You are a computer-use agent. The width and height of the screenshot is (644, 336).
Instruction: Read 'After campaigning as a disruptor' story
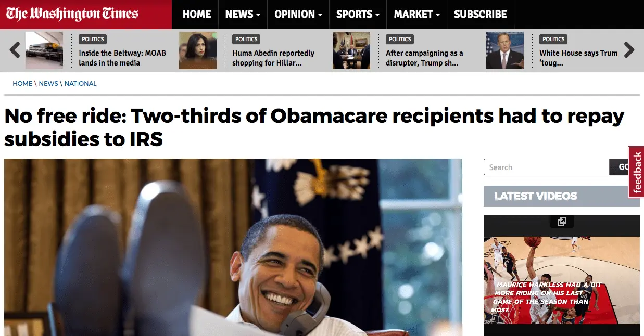tap(424, 58)
